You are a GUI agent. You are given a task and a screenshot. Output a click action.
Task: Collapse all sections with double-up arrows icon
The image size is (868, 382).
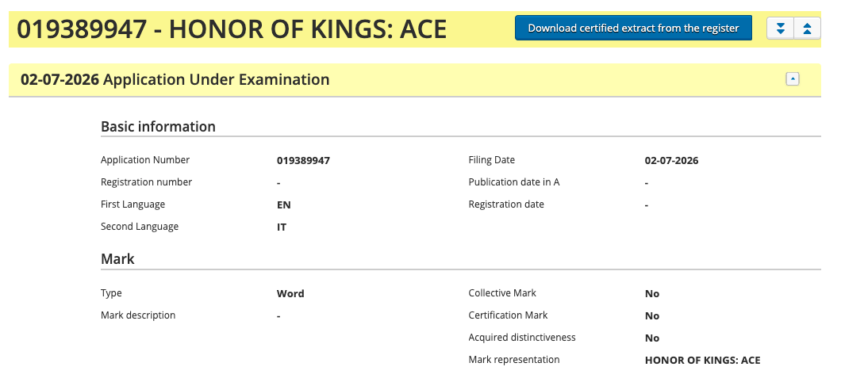807,29
